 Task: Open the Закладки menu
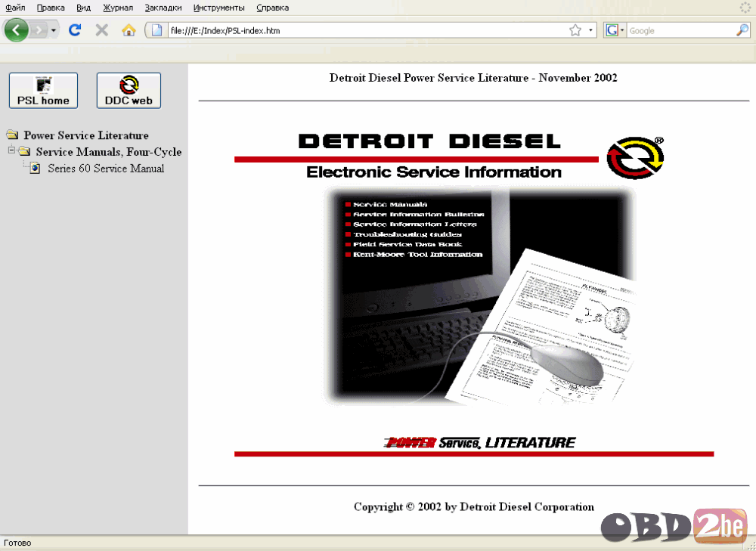[x=163, y=8]
